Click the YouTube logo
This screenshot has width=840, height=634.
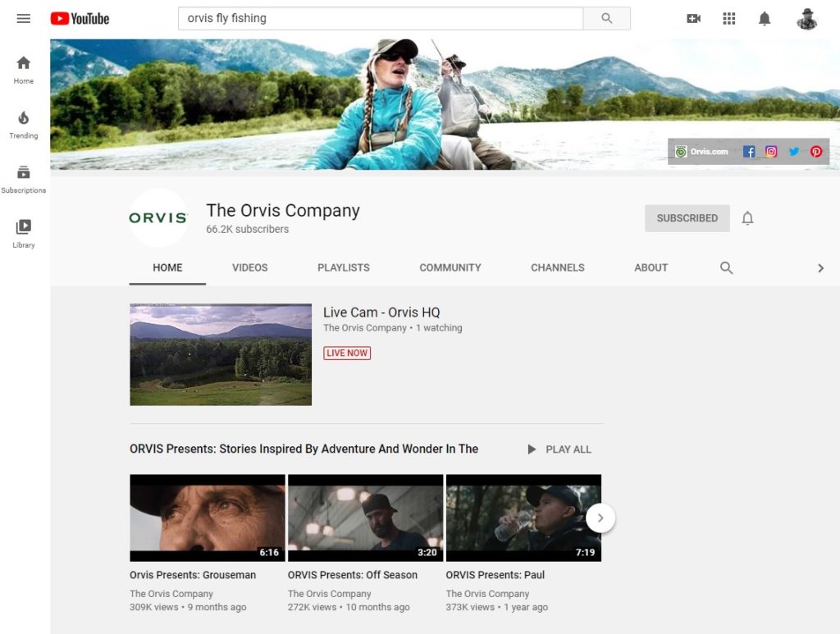pyautogui.click(x=80, y=19)
